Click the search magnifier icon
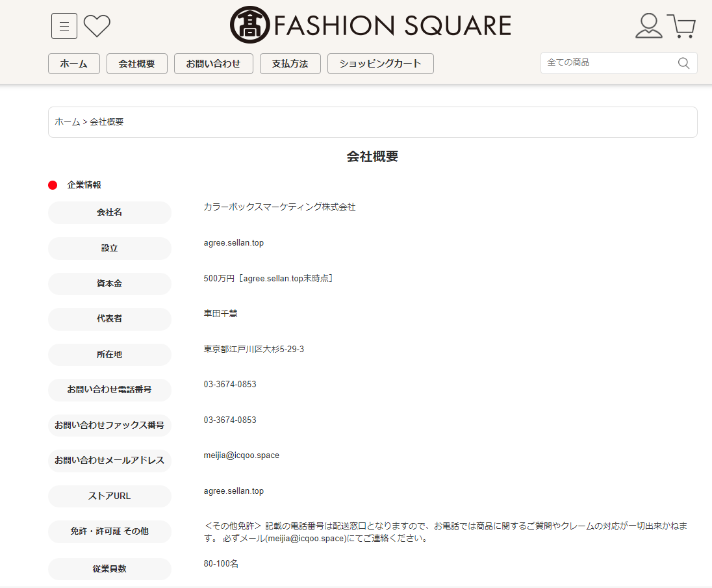Image resolution: width=712 pixels, height=588 pixels. pyautogui.click(x=683, y=63)
